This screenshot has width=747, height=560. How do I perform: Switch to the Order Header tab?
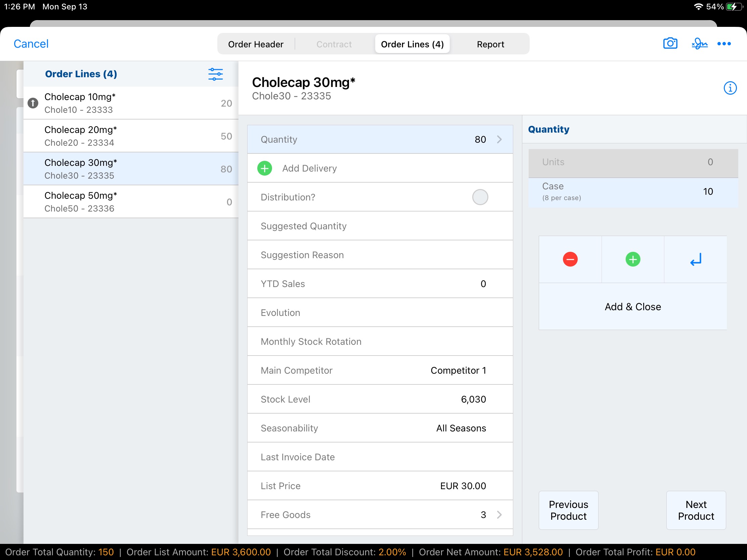pyautogui.click(x=256, y=44)
